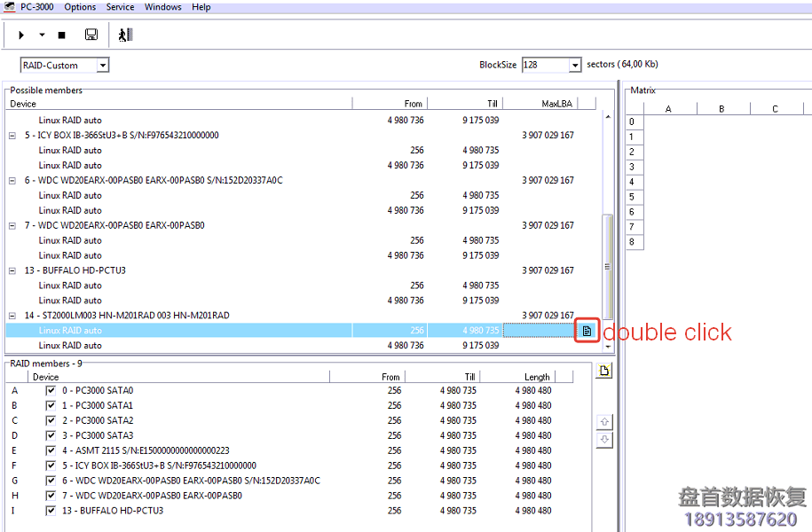Click the Start (play) toolbar button
The height and width of the screenshot is (532, 812).
(21, 35)
